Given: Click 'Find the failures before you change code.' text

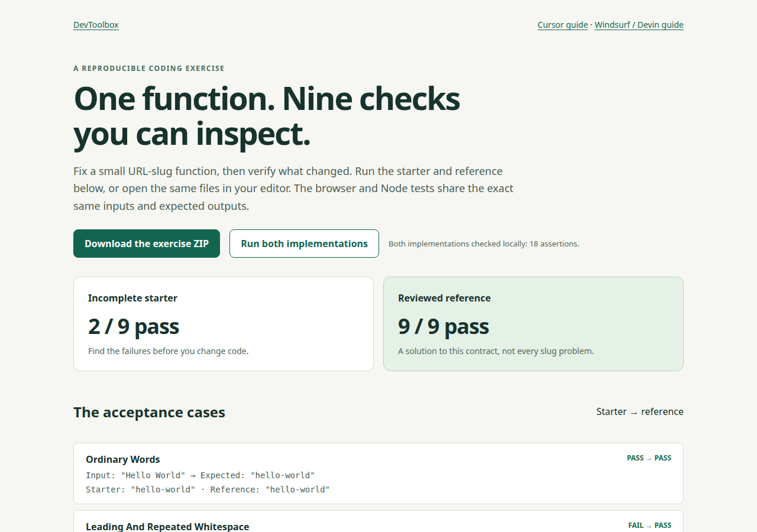Looking at the screenshot, I should (x=169, y=351).
